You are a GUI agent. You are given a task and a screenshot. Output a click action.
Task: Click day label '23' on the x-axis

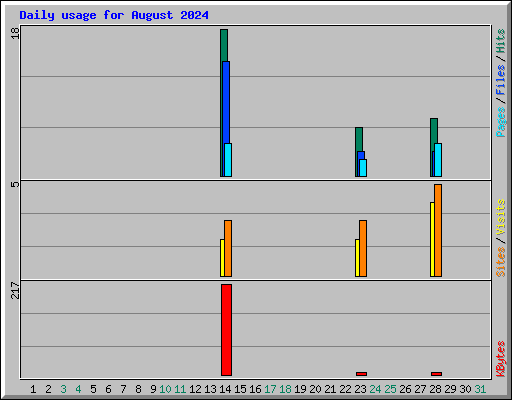[360, 389]
